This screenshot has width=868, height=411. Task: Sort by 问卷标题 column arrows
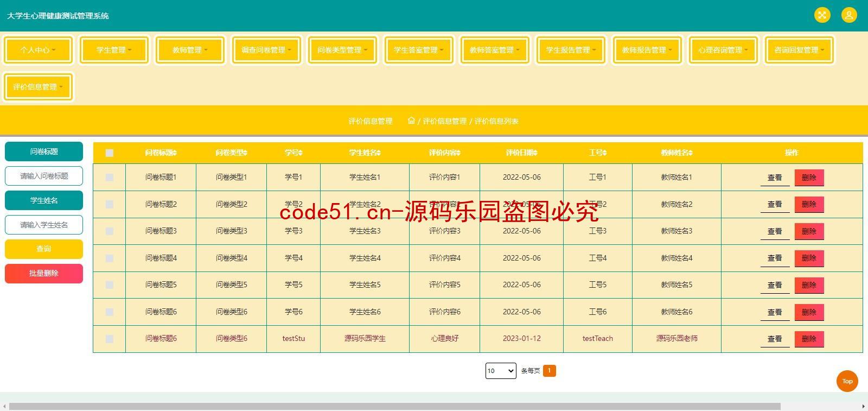pyautogui.click(x=175, y=153)
